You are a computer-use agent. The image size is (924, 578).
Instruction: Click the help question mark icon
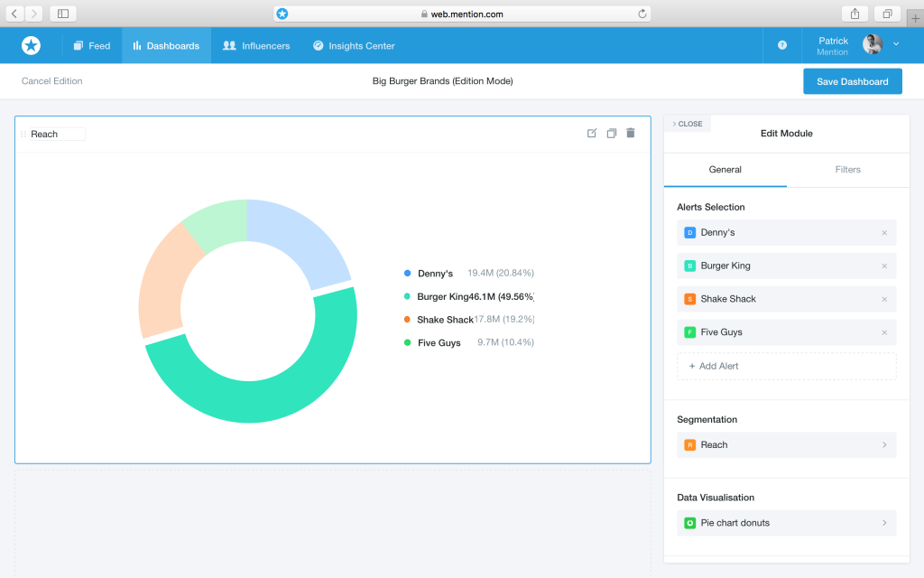pos(782,45)
